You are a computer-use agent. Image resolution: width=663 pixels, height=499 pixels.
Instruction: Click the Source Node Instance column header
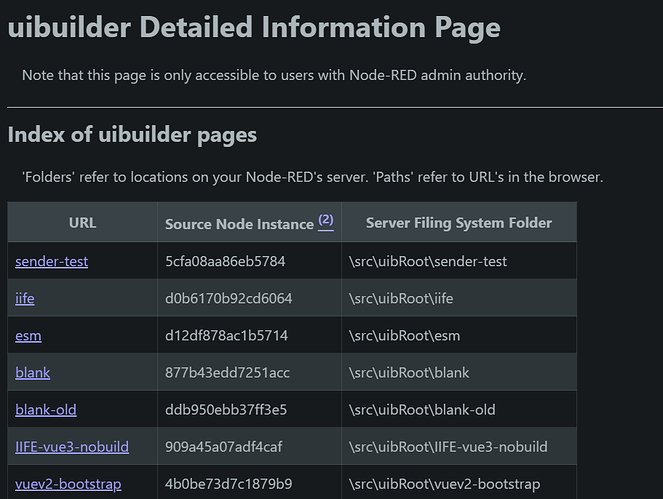pyautogui.click(x=239, y=224)
